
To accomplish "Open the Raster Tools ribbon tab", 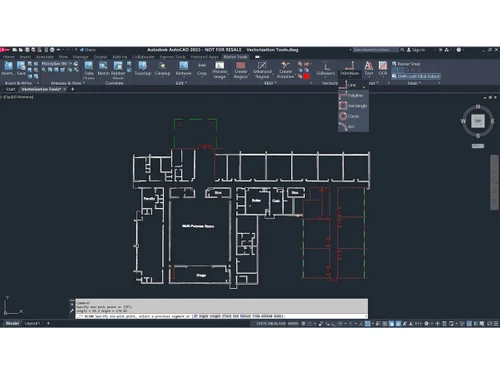I will [235, 57].
